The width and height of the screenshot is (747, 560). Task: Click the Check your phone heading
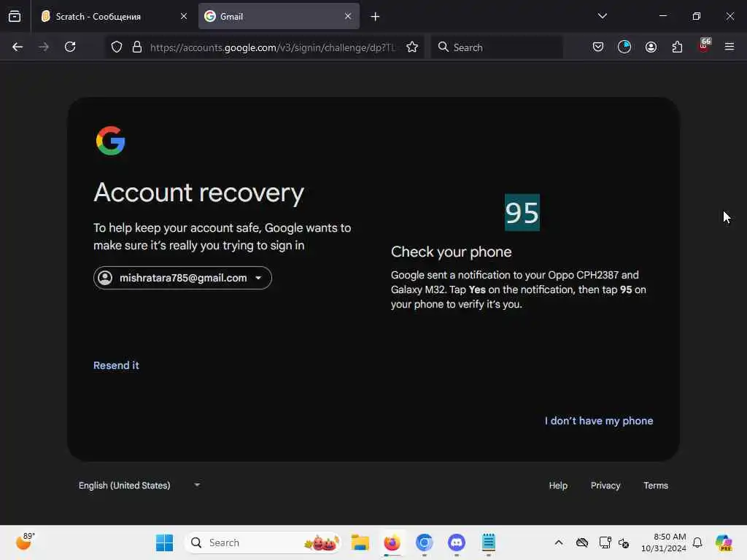(x=451, y=252)
